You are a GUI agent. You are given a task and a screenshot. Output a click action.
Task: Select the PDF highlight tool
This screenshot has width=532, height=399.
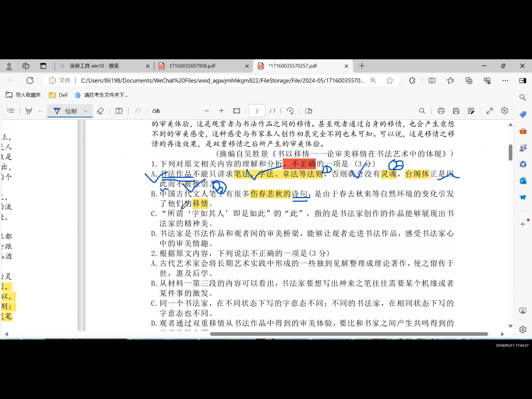29,111
